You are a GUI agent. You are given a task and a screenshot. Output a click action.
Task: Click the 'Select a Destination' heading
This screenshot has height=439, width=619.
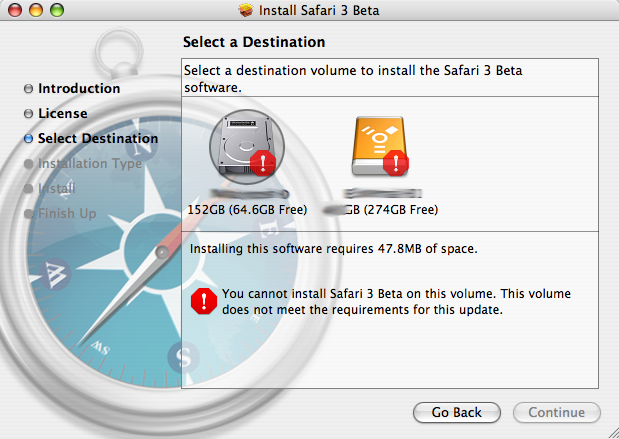254,42
